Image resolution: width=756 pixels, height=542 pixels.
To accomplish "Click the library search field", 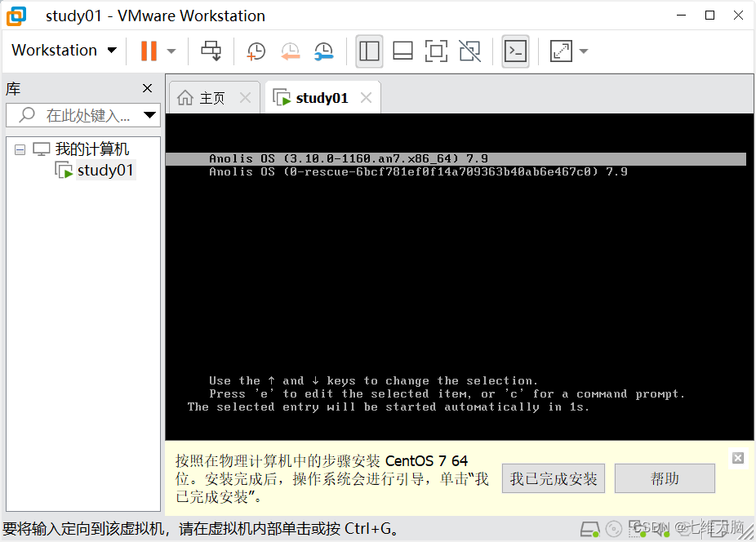I will (x=83, y=115).
